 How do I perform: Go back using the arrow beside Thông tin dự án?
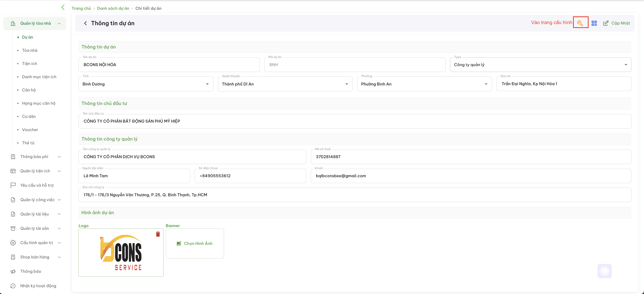(85, 23)
